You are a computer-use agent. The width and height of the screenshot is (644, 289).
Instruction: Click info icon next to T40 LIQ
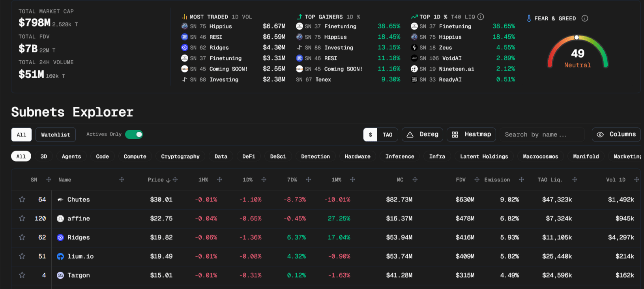tap(481, 17)
